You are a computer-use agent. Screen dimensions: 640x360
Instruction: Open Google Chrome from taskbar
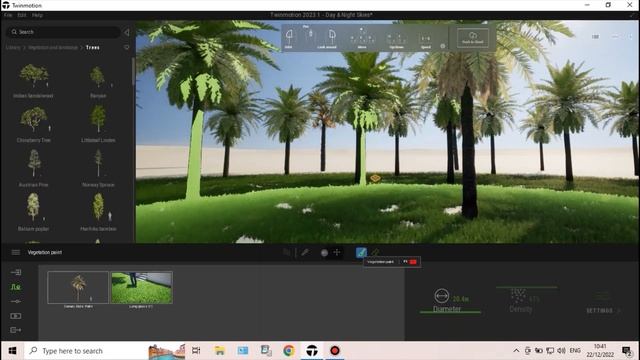coord(289,351)
